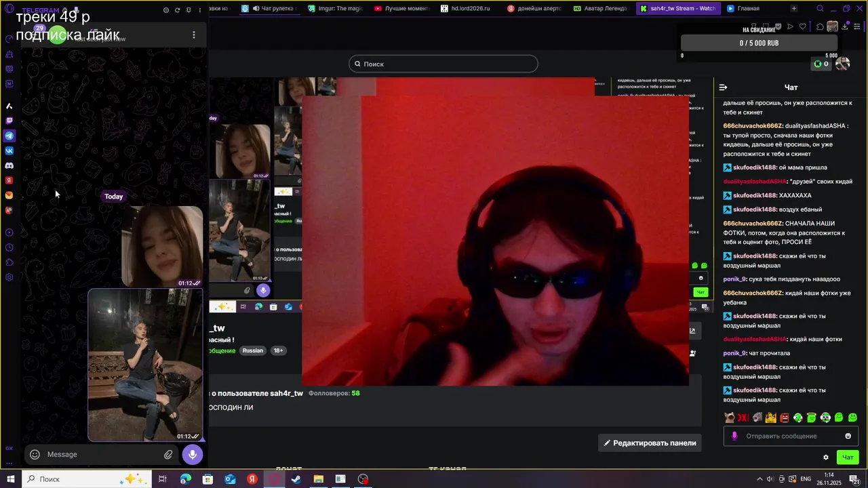This screenshot has height=488, width=868.
Task: Show hidden system tray icons
Action: pyautogui.click(x=759, y=479)
